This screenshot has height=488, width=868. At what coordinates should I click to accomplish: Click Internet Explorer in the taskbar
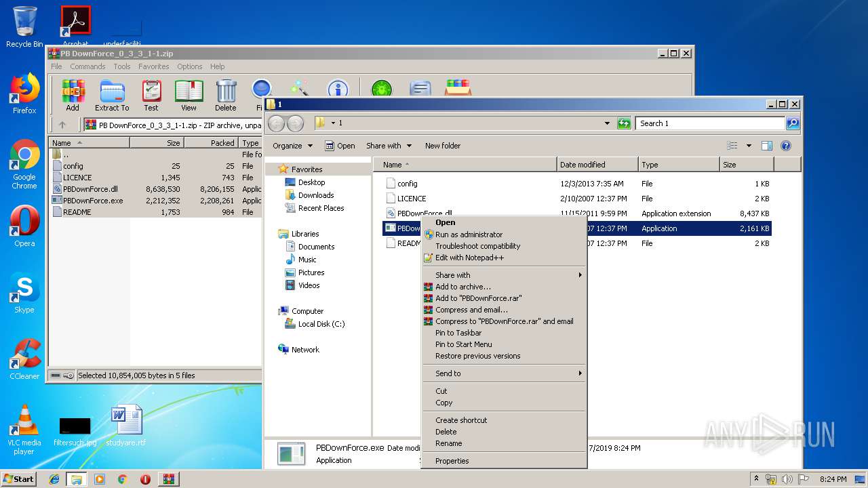54,479
